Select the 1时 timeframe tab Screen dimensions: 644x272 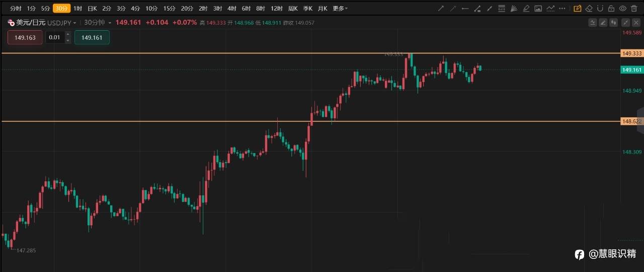click(x=77, y=9)
